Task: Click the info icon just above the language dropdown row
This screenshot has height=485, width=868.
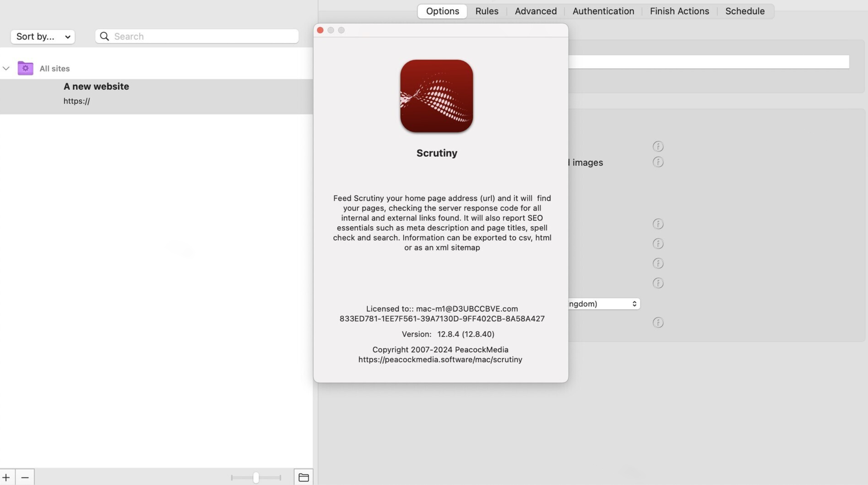Action: point(658,283)
